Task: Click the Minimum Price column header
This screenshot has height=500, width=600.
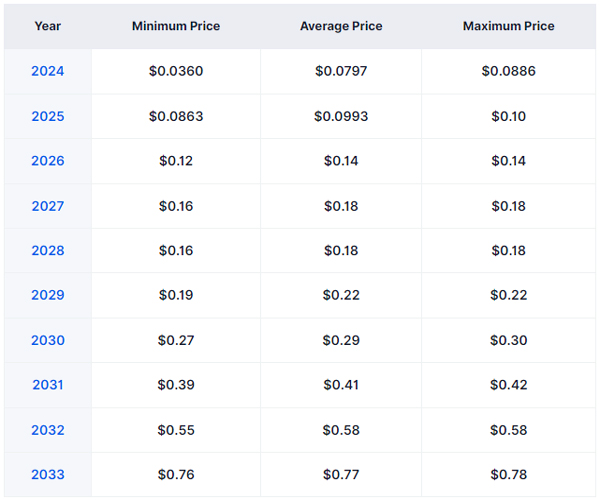Action: 176,26
